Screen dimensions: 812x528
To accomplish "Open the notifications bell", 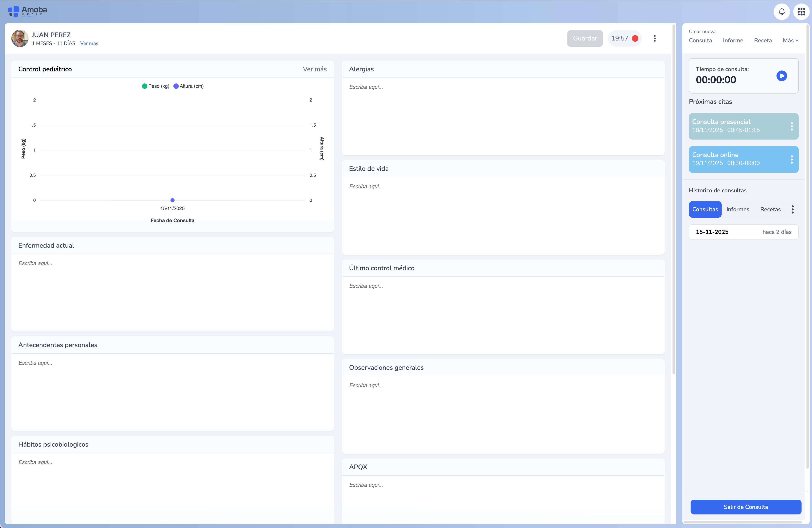I will click(781, 12).
